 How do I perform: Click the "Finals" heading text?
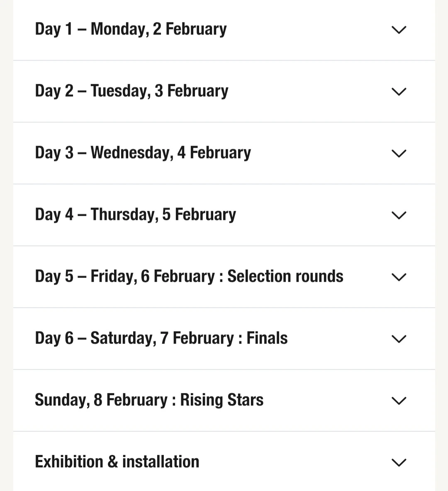click(267, 338)
